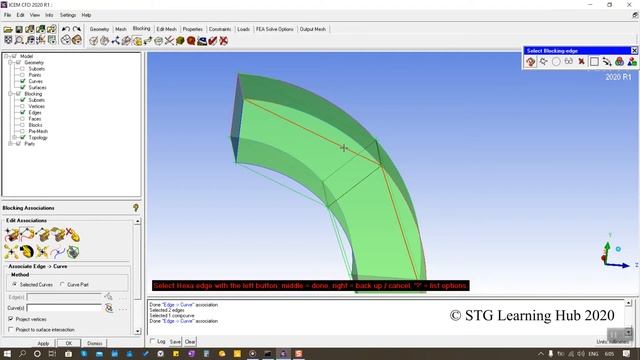The width and height of the screenshot is (640, 360).
Task: Choose the Disassociate from Geometry red X icon
Action: [73, 235]
